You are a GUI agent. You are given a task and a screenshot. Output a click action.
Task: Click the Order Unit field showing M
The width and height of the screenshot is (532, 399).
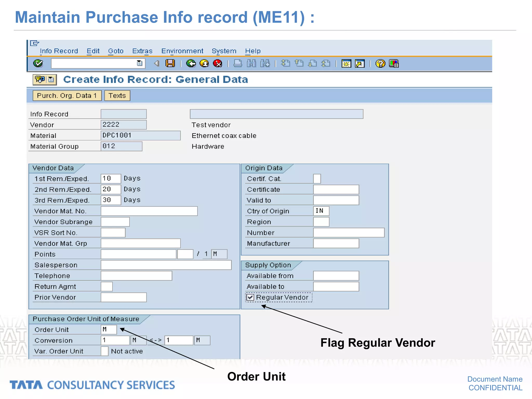(x=109, y=329)
